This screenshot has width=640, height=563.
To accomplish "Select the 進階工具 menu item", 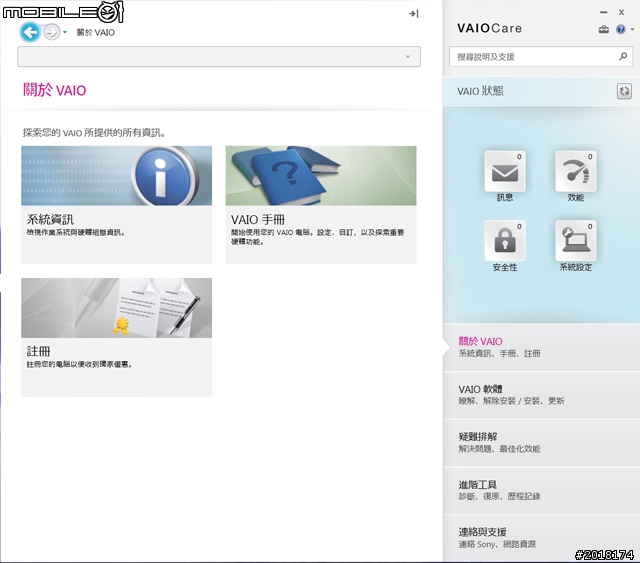I will click(x=541, y=490).
